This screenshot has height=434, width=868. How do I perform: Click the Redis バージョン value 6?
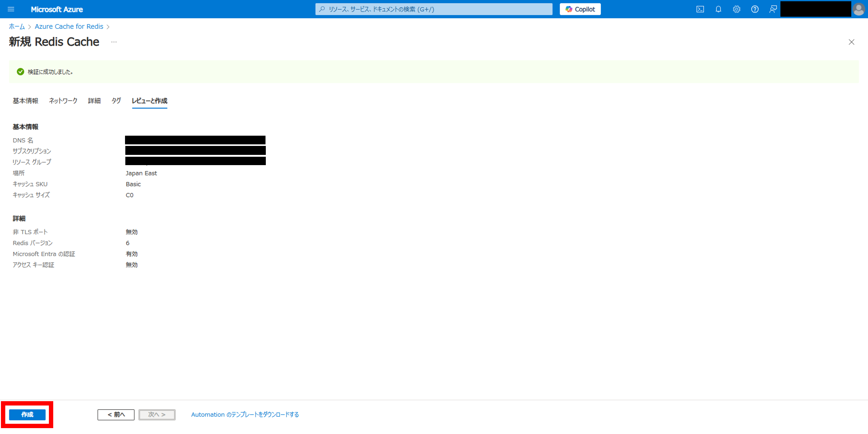[127, 243]
